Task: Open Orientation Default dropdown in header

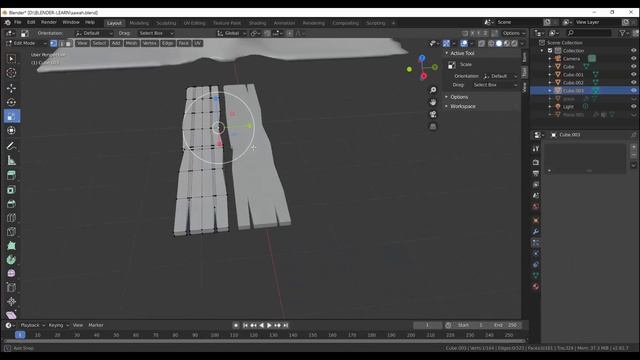Action: tap(93, 33)
